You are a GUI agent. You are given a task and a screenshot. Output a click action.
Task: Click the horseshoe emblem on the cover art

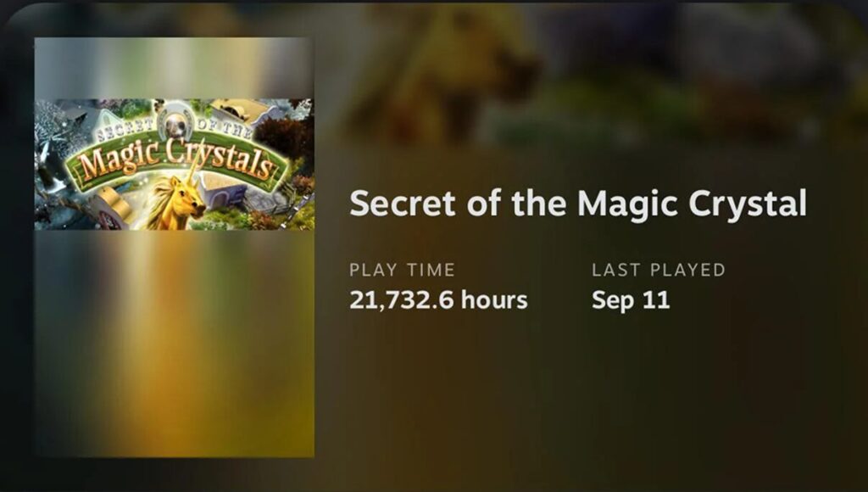[x=175, y=122]
